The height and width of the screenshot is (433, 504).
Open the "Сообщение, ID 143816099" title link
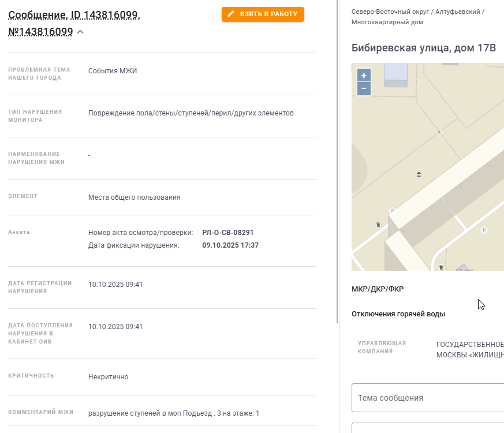pos(74,16)
